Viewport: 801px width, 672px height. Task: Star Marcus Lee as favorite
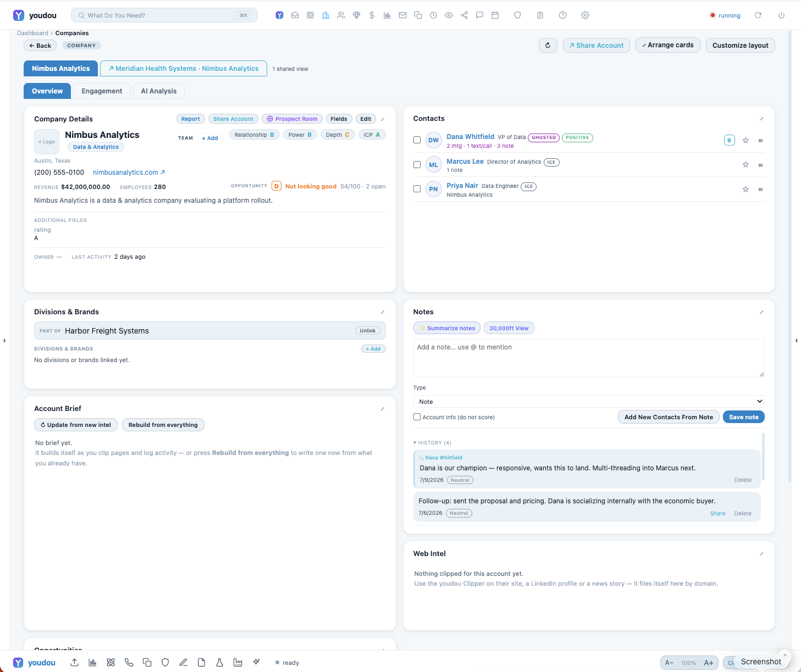coord(745,164)
